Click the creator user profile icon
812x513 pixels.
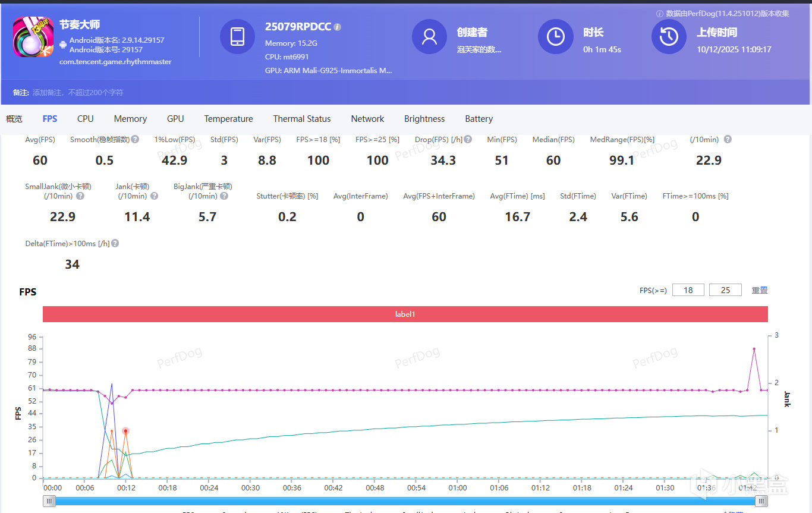[x=429, y=37]
